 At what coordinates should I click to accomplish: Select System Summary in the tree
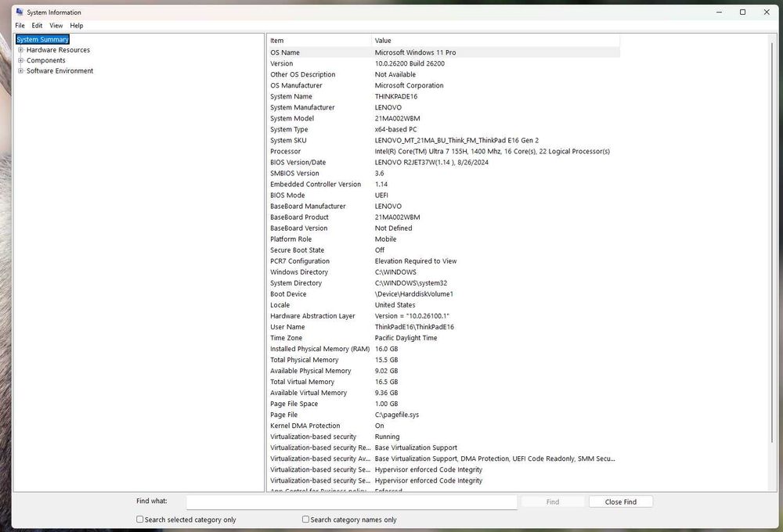42,39
